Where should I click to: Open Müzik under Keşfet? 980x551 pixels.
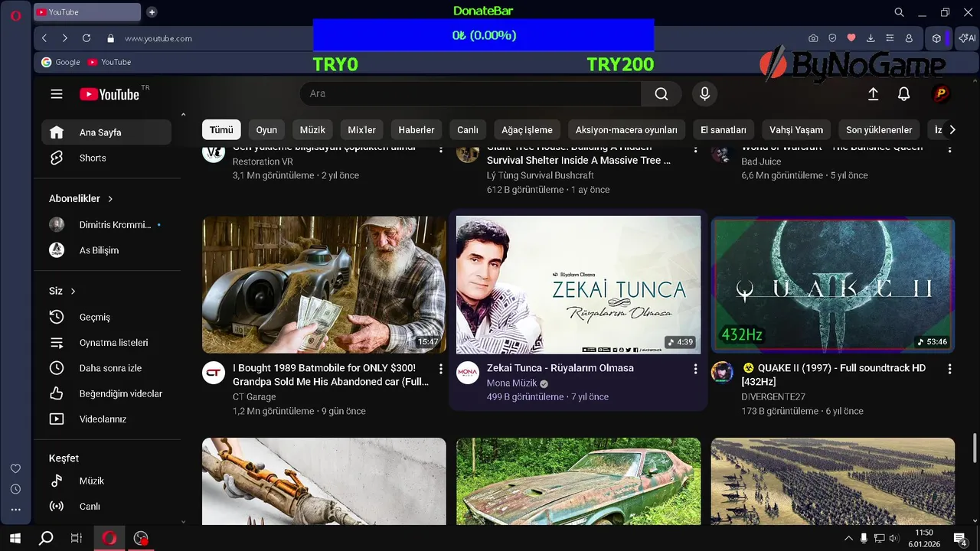coord(106,481)
